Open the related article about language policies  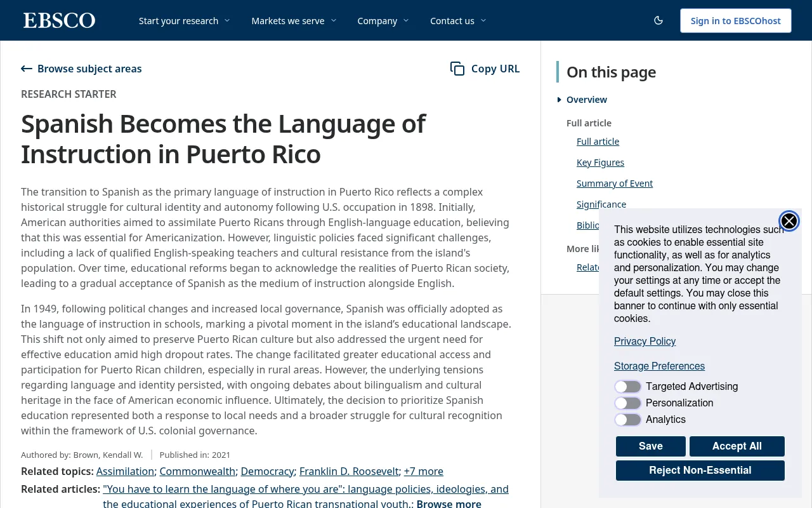[306, 497]
